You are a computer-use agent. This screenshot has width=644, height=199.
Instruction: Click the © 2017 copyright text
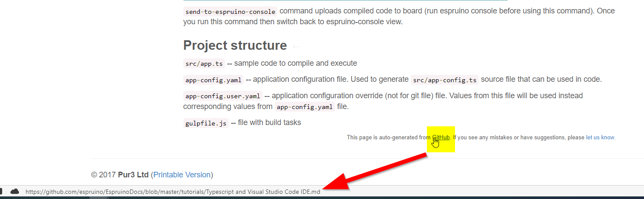pos(103,175)
